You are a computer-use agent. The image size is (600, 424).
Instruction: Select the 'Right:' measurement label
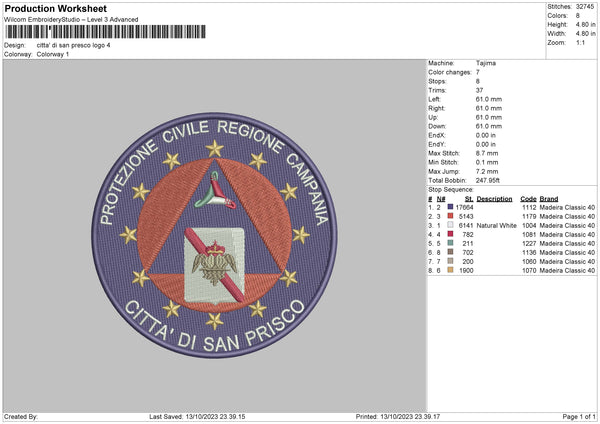[x=436, y=108]
